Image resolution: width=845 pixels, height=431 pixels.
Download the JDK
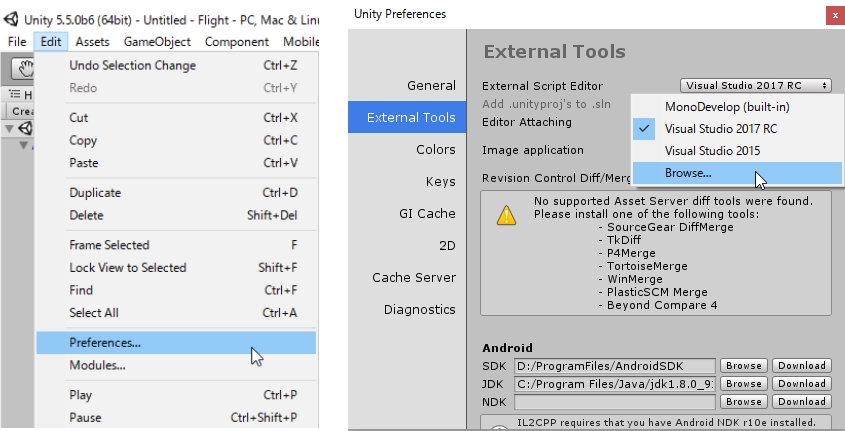[x=801, y=384]
